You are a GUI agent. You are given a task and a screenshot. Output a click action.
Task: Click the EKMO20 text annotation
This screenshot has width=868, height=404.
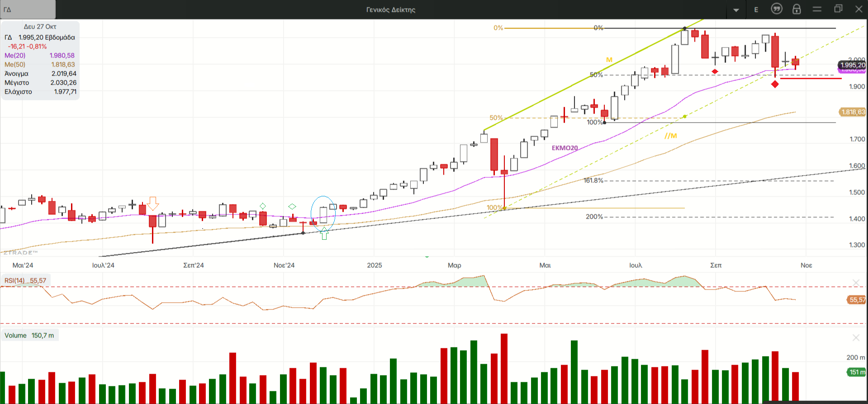[564, 148]
